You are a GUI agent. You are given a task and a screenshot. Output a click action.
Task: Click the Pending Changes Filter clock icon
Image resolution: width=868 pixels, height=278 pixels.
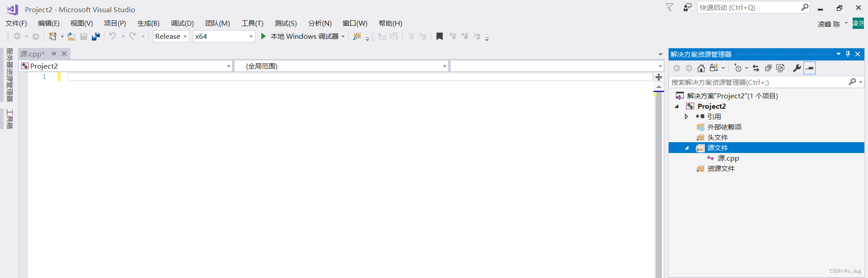(738, 68)
